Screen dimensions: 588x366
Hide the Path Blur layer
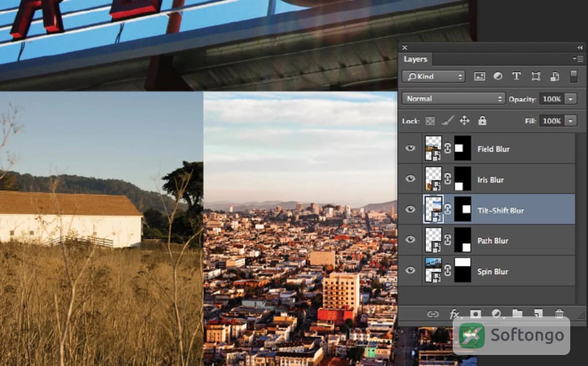point(410,240)
